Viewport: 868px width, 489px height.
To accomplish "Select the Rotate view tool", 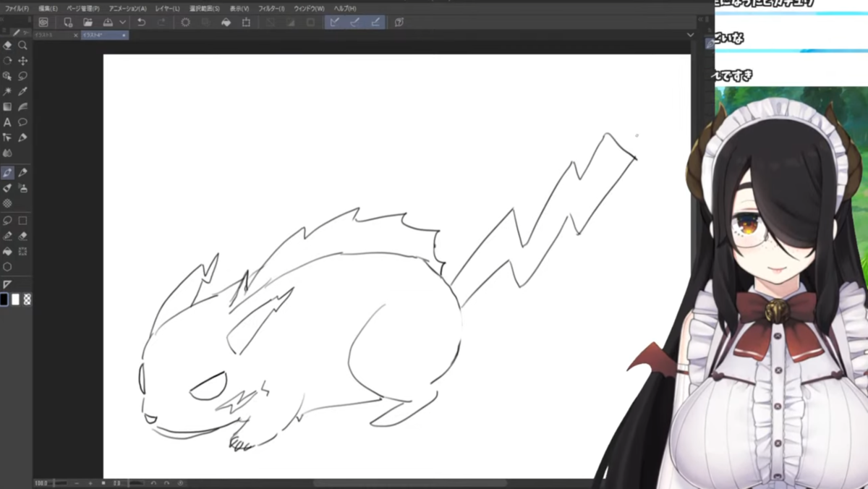I will 7,61.
